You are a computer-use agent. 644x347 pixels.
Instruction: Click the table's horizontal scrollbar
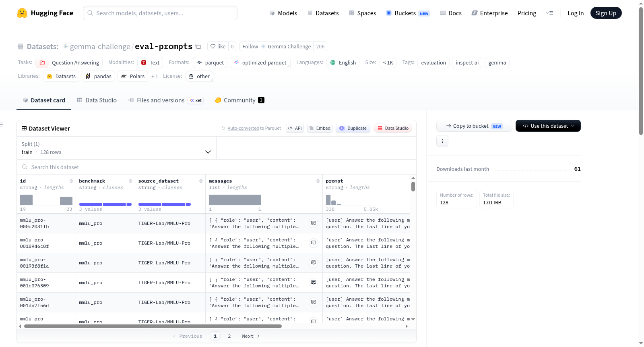[153, 326]
